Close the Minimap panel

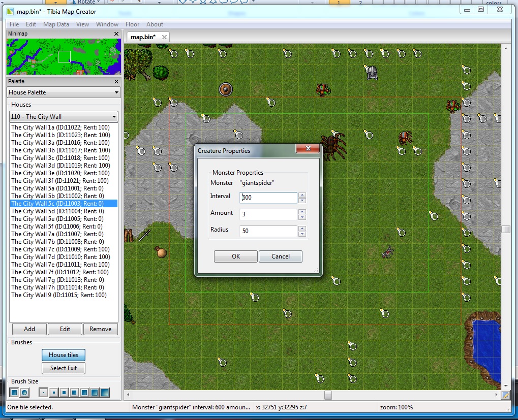point(116,34)
